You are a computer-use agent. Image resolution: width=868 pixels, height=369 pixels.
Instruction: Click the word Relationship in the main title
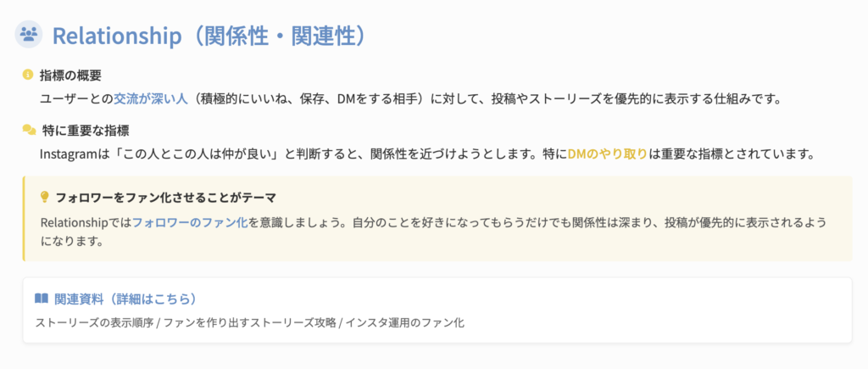[117, 36]
